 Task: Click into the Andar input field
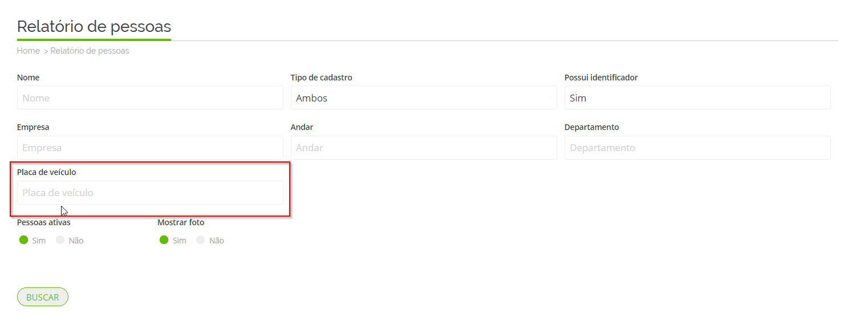coord(423,148)
